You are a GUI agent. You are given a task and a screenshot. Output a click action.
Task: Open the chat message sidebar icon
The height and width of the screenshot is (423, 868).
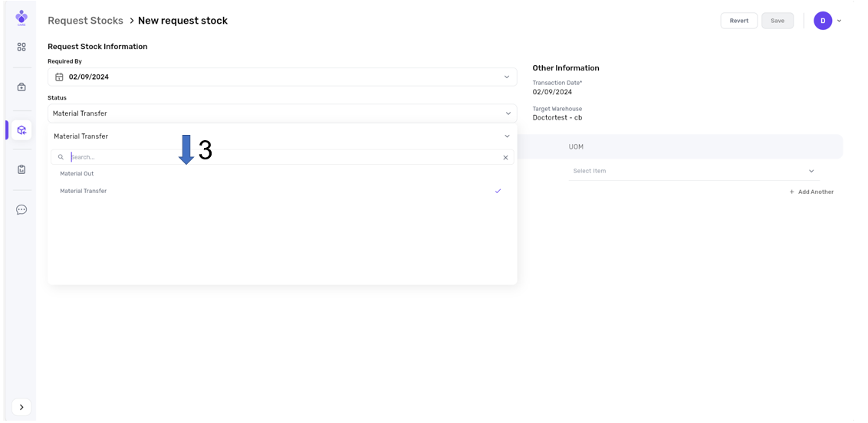tap(21, 210)
